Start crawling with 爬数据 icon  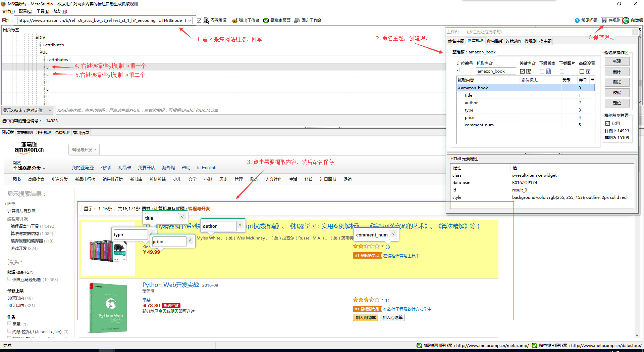click(x=626, y=20)
